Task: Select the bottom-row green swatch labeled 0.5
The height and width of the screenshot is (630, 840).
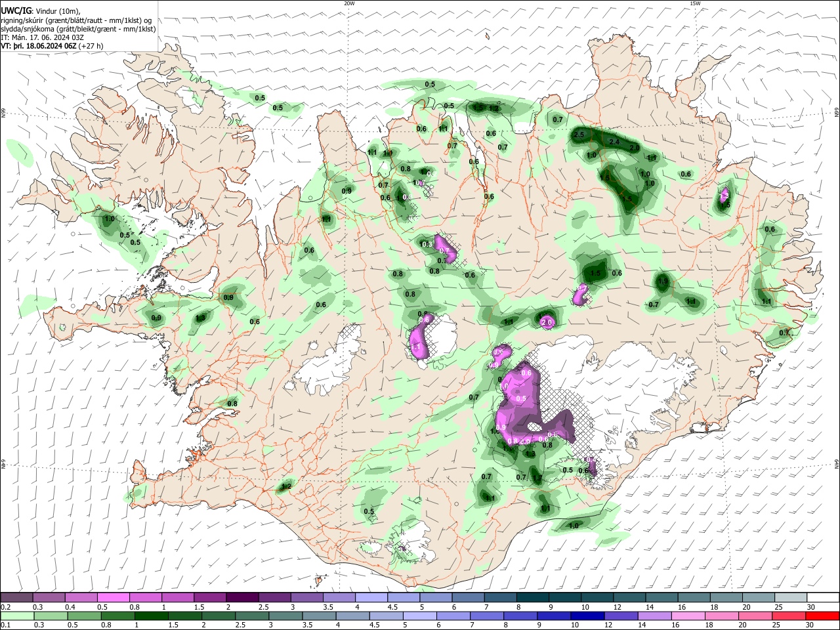Action: click(84, 616)
